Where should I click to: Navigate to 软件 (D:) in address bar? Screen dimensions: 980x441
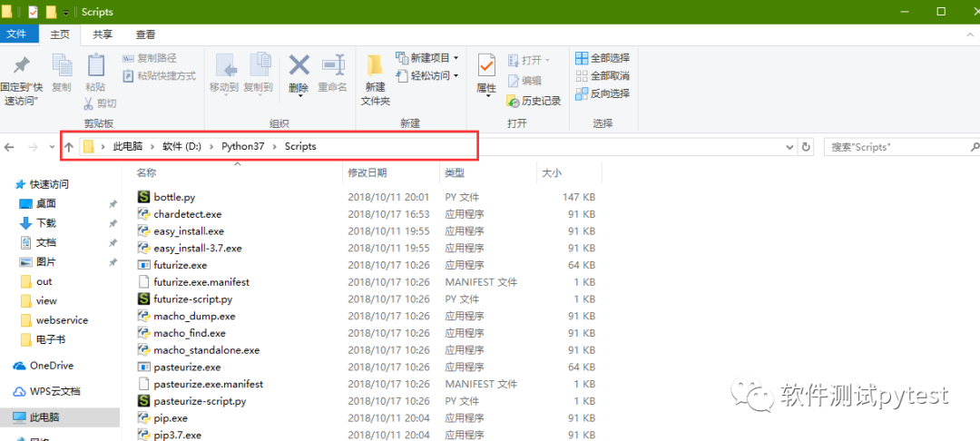pos(181,147)
